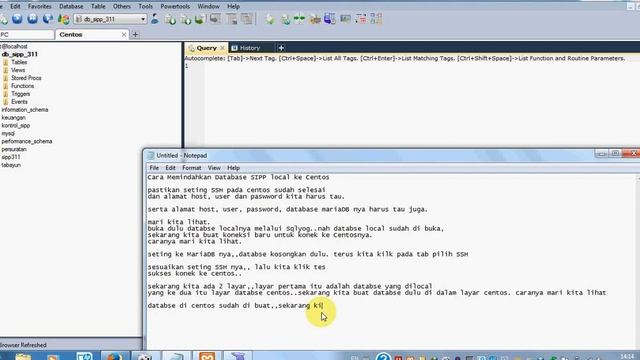Image resolution: width=640 pixels, height=360 pixels.
Task: Select db_sipp_311 in the object browser
Action: (20, 54)
